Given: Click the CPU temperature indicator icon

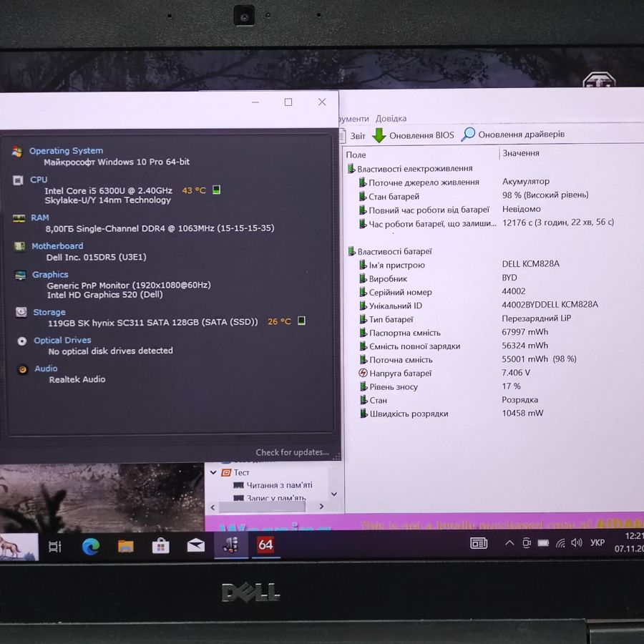Looking at the screenshot, I should tap(216, 190).
